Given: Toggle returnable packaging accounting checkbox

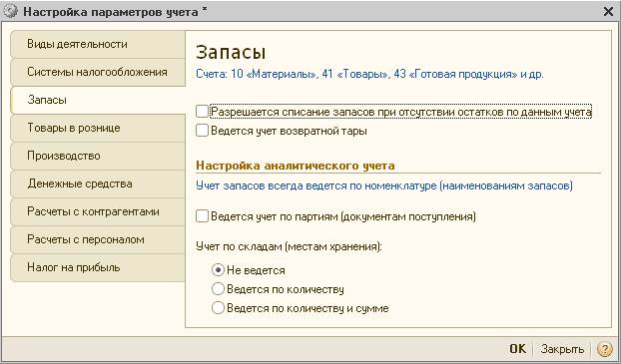Looking at the screenshot, I should [x=202, y=131].
